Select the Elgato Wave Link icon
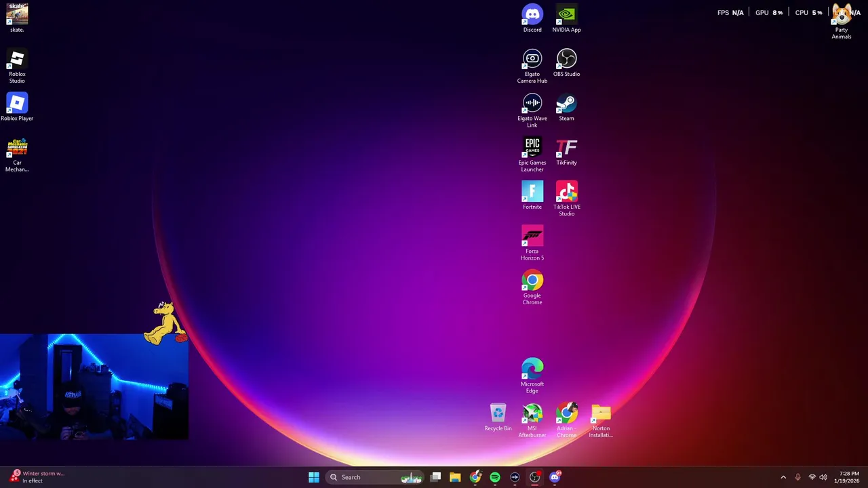The height and width of the screenshot is (488, 868). [532, 110]
